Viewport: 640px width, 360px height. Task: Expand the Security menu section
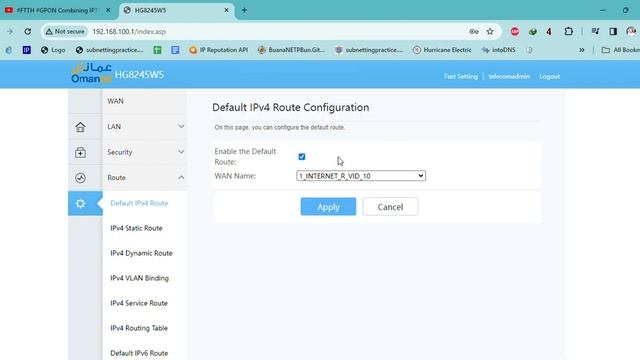tap(145, 152)
